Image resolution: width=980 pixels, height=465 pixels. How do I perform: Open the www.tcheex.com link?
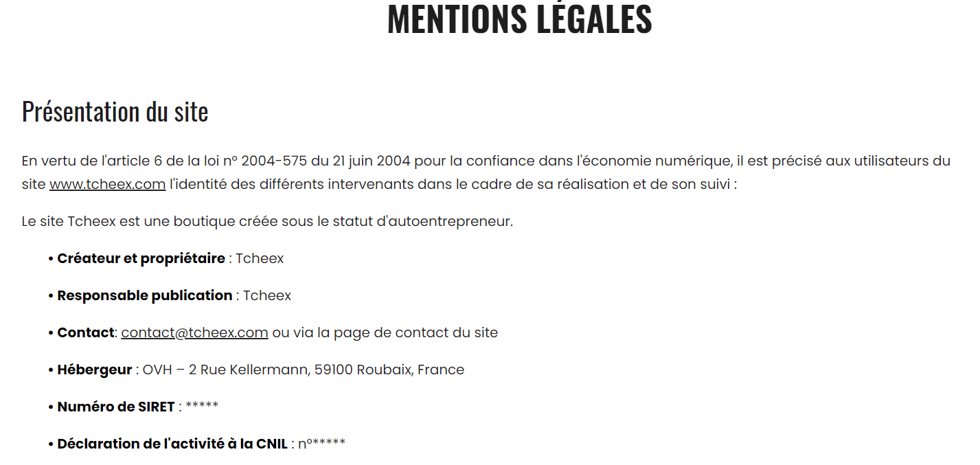coord(107,184)
